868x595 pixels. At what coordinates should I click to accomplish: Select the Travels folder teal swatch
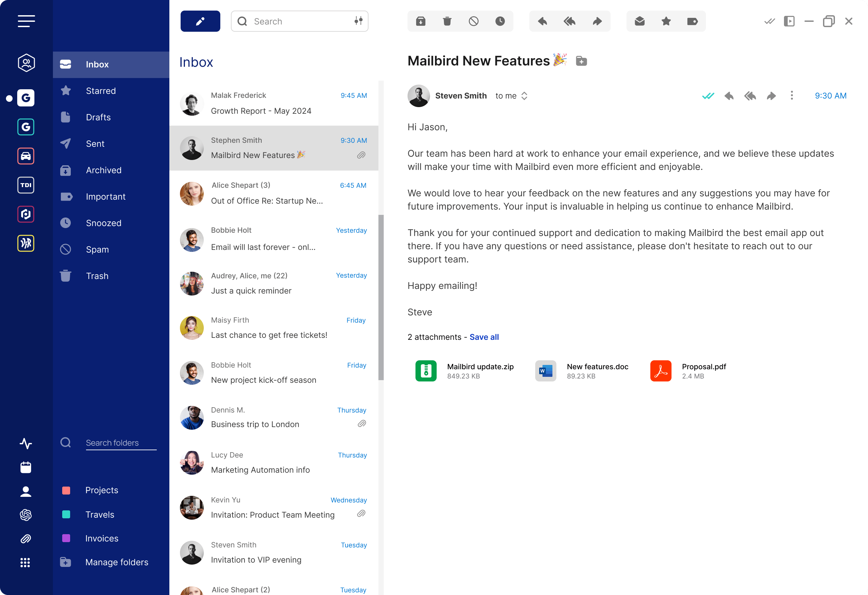pos(66,514)
